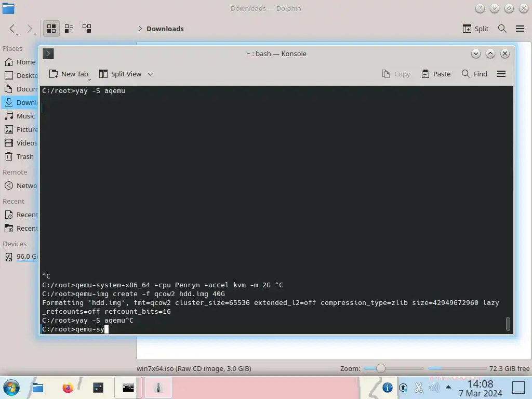Open Find in Konsole toolbar
The width and height of the screenshot is (532, 399).
pyautogui.click(x=474, y=74)
